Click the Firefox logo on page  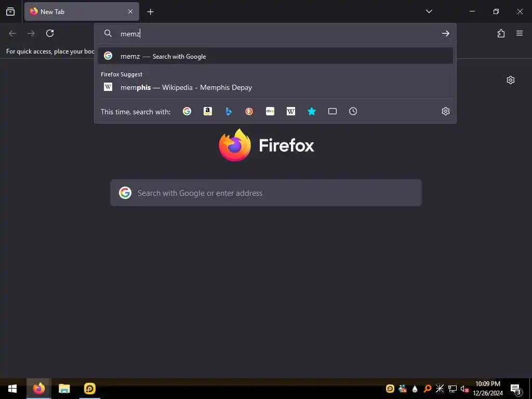(267, 145)
